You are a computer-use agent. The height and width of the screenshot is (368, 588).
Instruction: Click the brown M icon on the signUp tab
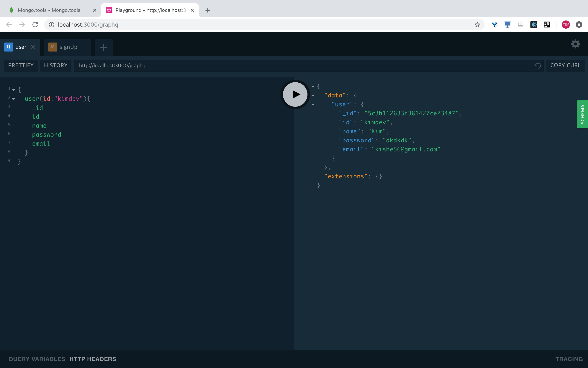point(52,47)
